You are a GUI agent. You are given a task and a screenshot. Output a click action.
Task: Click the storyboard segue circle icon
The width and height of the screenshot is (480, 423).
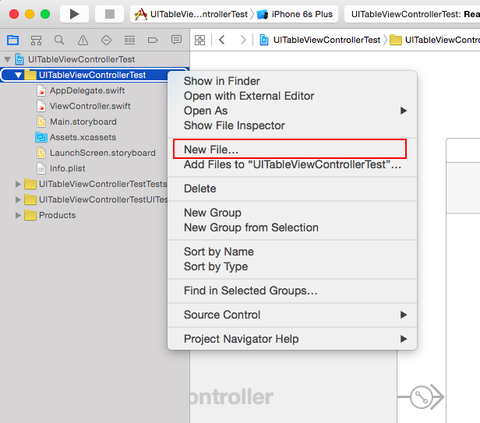pos(421,397)
